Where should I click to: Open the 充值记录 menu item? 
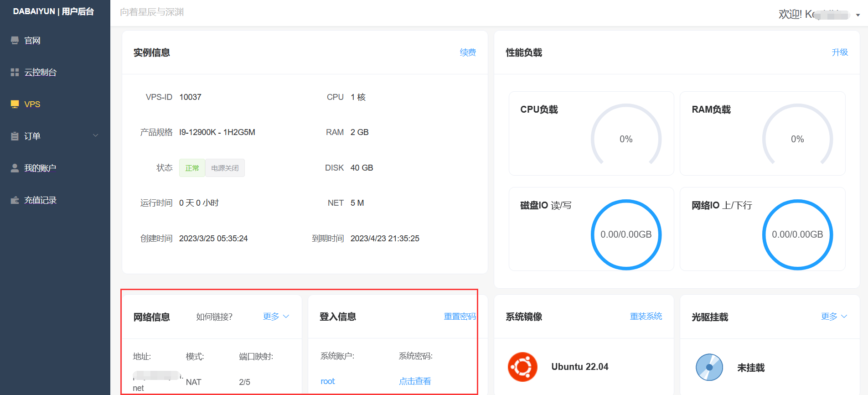[x=55, y=200]
